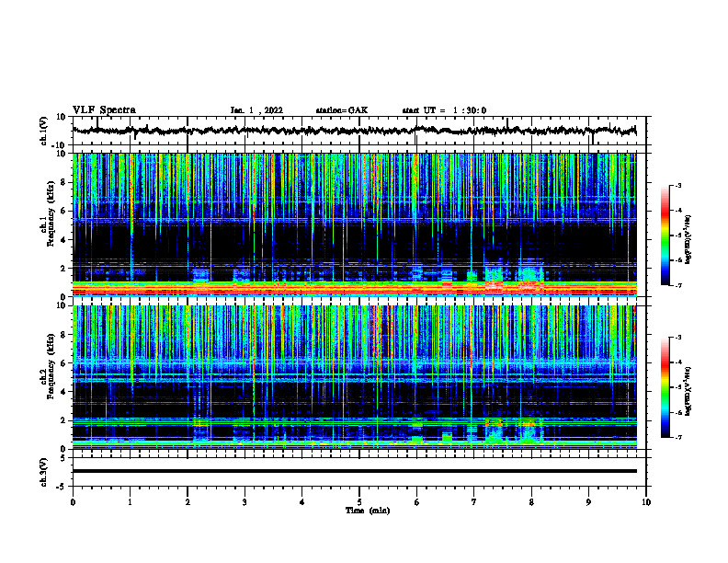Click the ch.1 voltage waveform trace
Viewport: 728px width, 563px height.
[354, 131]
